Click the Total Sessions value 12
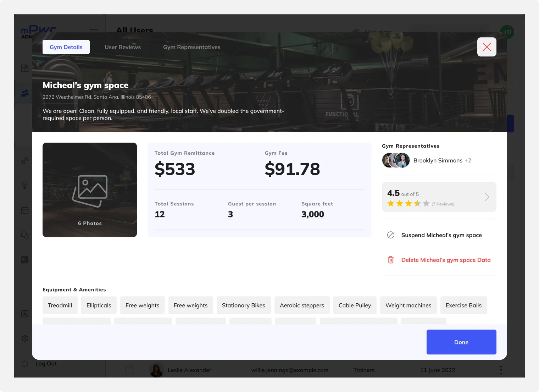 click(160, 214)
